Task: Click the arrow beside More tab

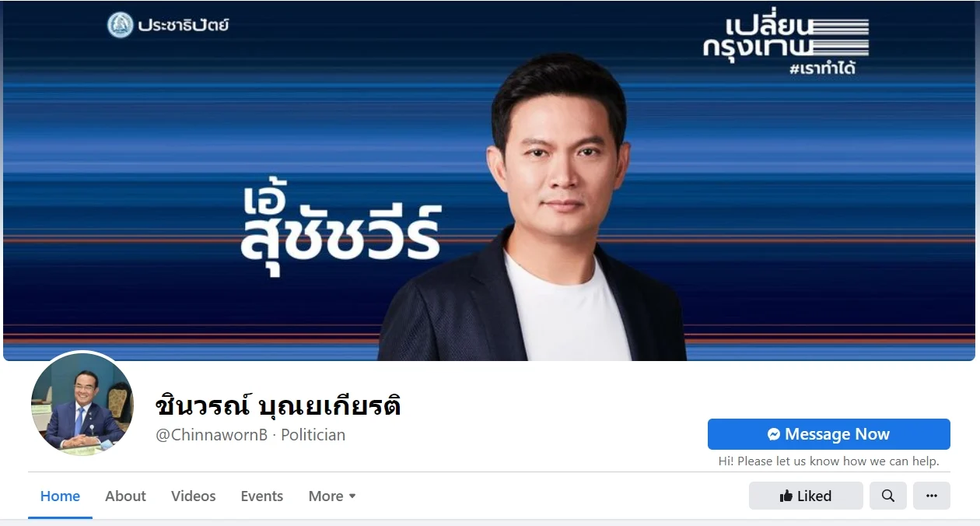Action: click(x=352, y=496)
